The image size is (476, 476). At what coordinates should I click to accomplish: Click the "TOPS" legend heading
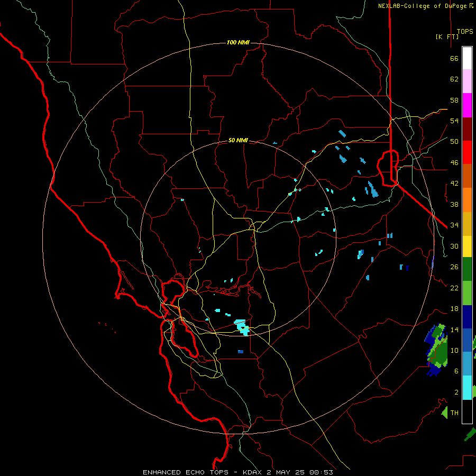point(465,32)
